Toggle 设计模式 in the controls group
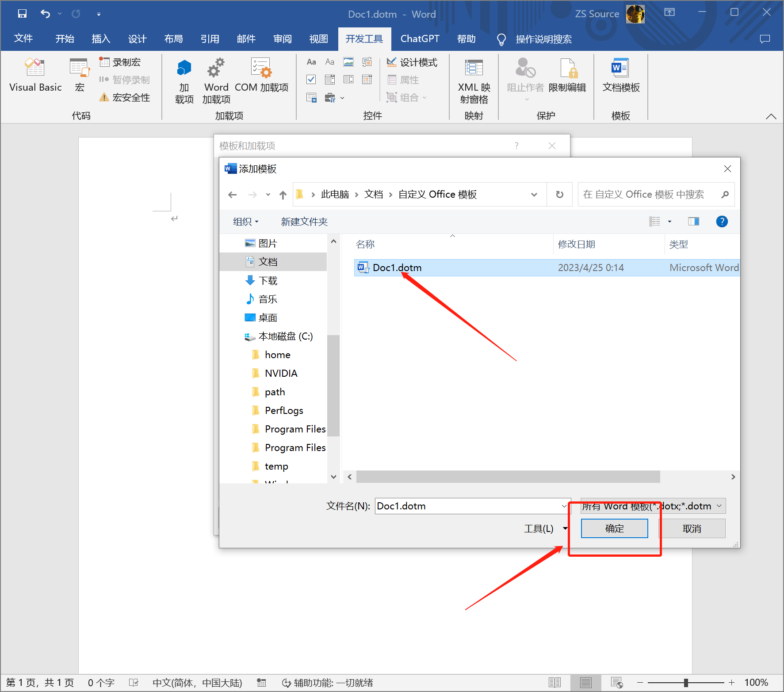Screen dimensions: 784x692 (412, 62)
